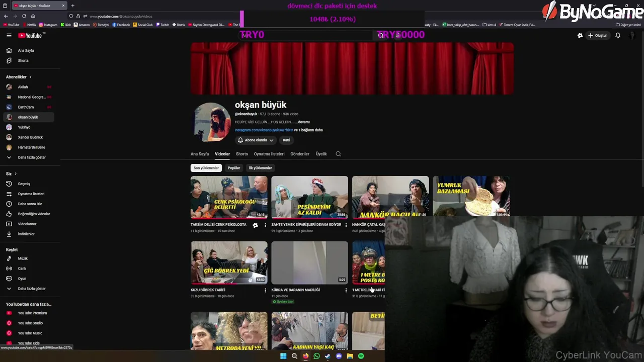The height and width of the screenshot is (362, 644).
Task: Filter videos by Son yüklenenler
Action: pos(206,168)
